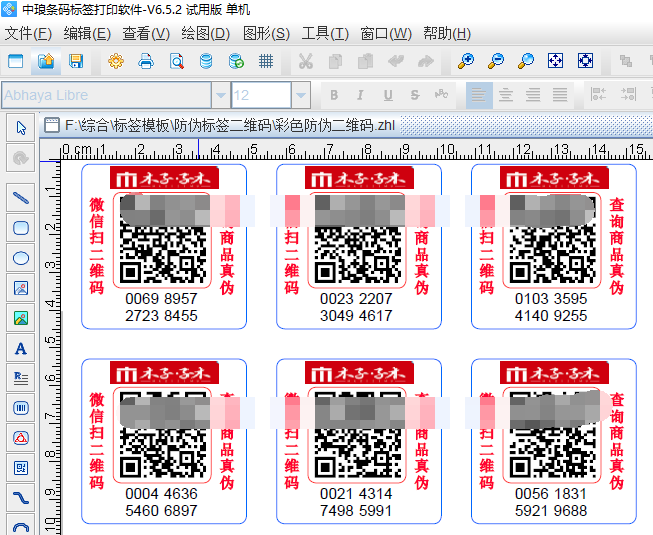Open the 窗口(W) menu

[386, 34]
